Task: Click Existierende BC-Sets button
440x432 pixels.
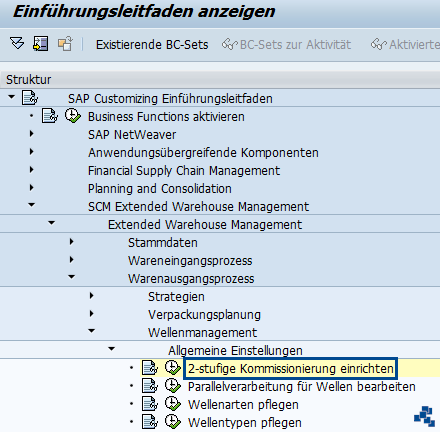Action: coord(152,44)
